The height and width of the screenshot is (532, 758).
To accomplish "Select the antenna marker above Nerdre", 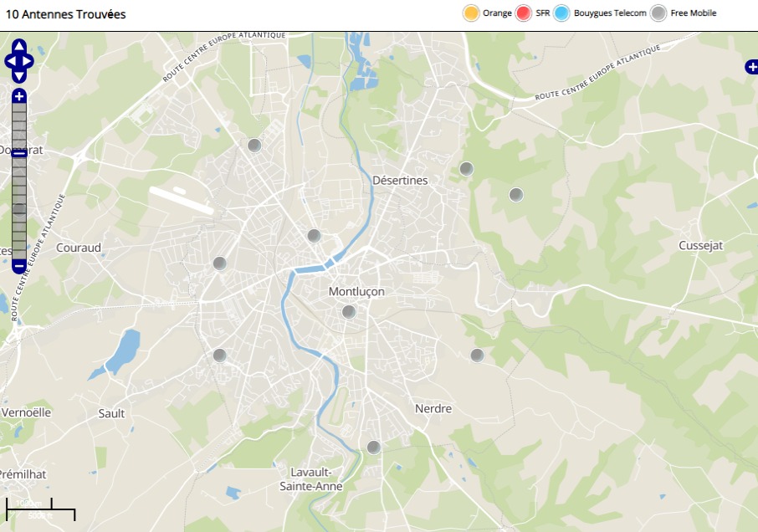I will click(x=477, y=356).
